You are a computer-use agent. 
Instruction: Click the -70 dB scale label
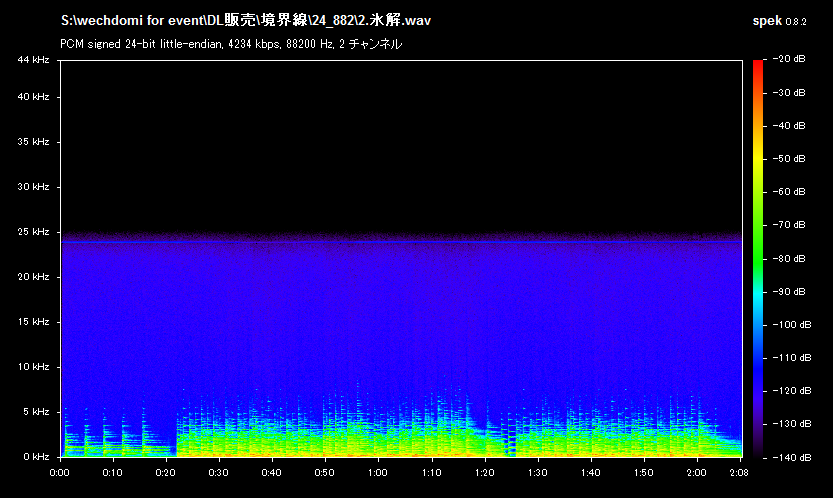[789, 225]
